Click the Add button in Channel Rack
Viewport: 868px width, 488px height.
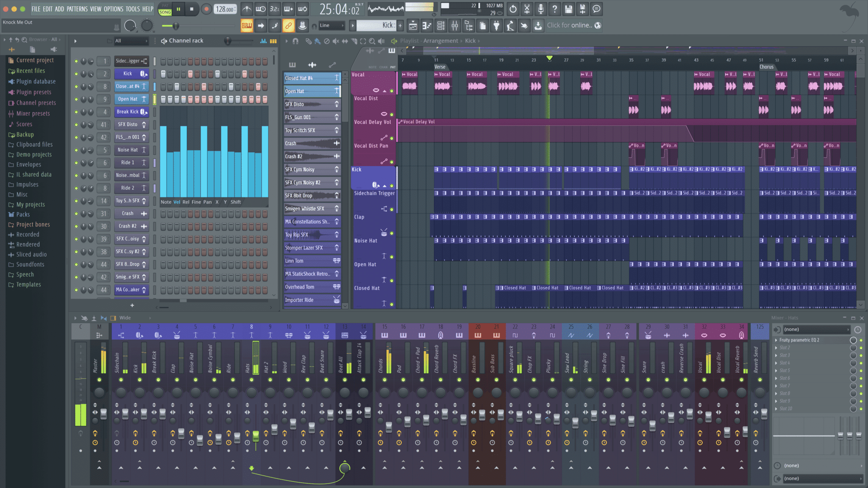point(132,305)
